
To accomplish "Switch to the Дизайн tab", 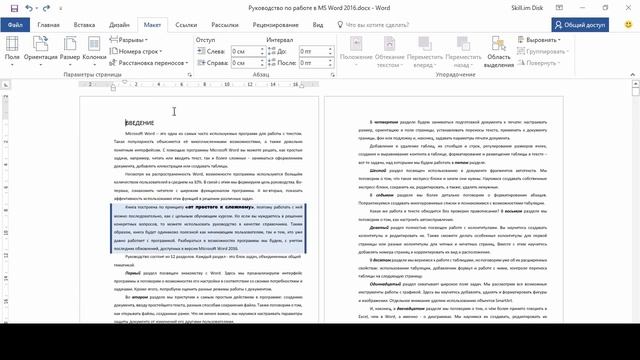I will pyautogui.click(x=119, y=25).
